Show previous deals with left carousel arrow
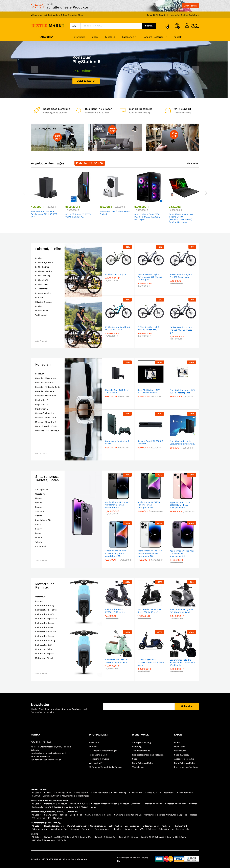Screen dimensions: 230x868 [x=24, y=193]
